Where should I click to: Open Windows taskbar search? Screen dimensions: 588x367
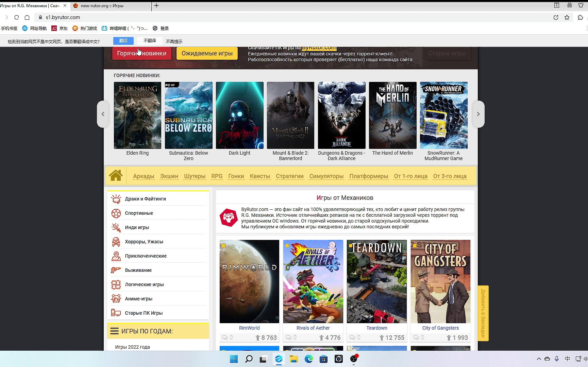[249, 359]
